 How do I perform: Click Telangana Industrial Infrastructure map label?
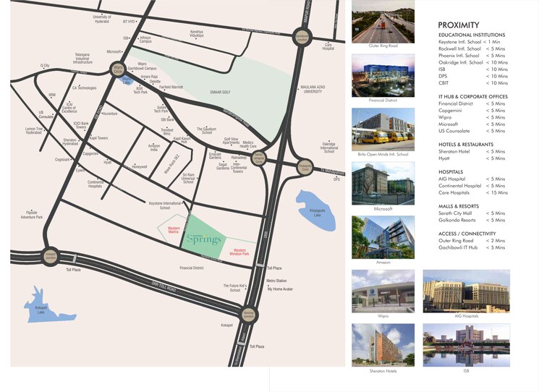[82, 59]
